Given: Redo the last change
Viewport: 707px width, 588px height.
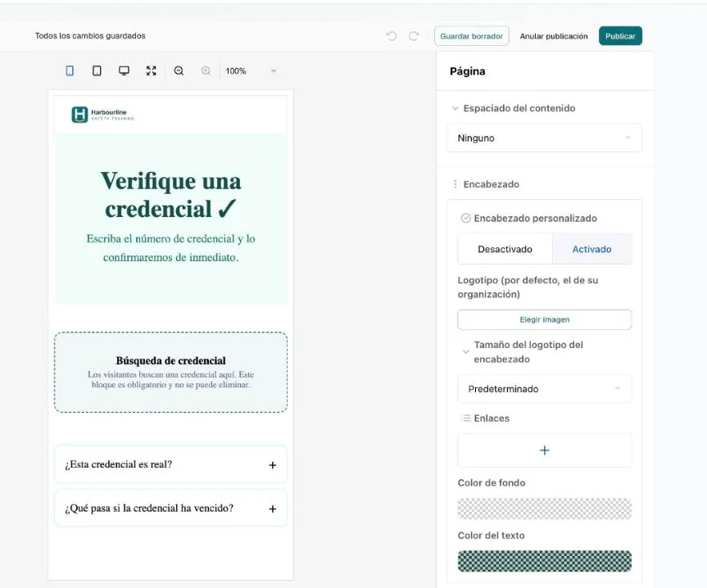Looking at the screenshot, I should click(x=414, y=36).
